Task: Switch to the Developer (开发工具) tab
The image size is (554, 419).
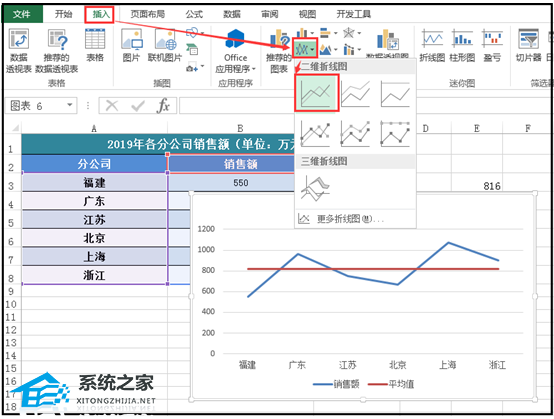Action: coord(353,14)
